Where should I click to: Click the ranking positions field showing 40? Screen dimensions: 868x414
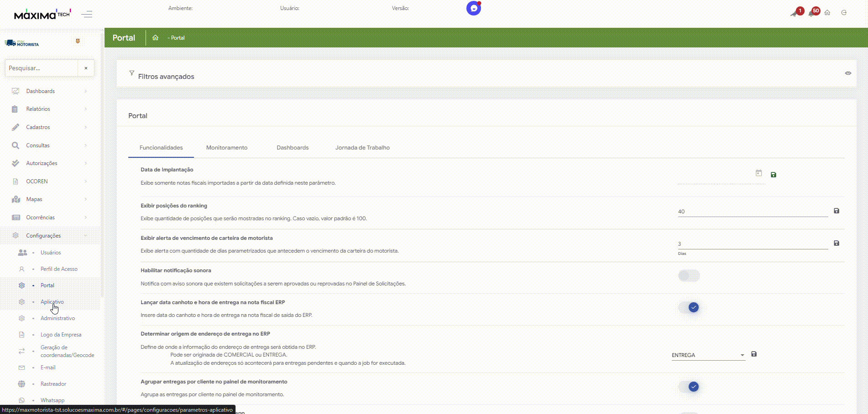tap(753, 212)
